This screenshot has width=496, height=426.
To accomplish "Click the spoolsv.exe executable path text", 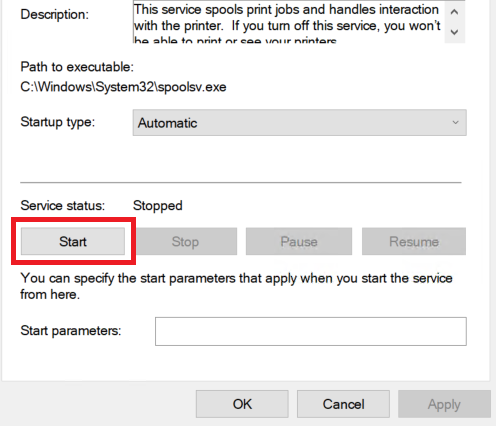I will [123, 87].
